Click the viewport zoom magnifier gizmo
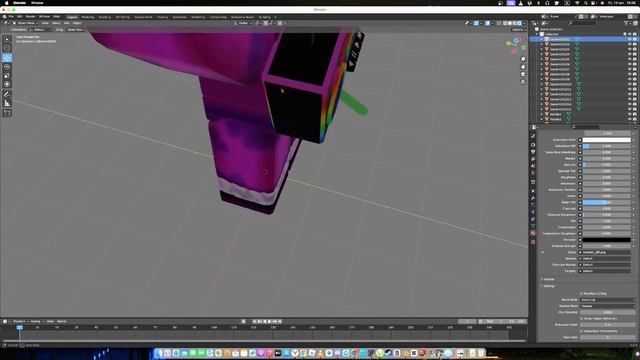 [x=523, y=60]
